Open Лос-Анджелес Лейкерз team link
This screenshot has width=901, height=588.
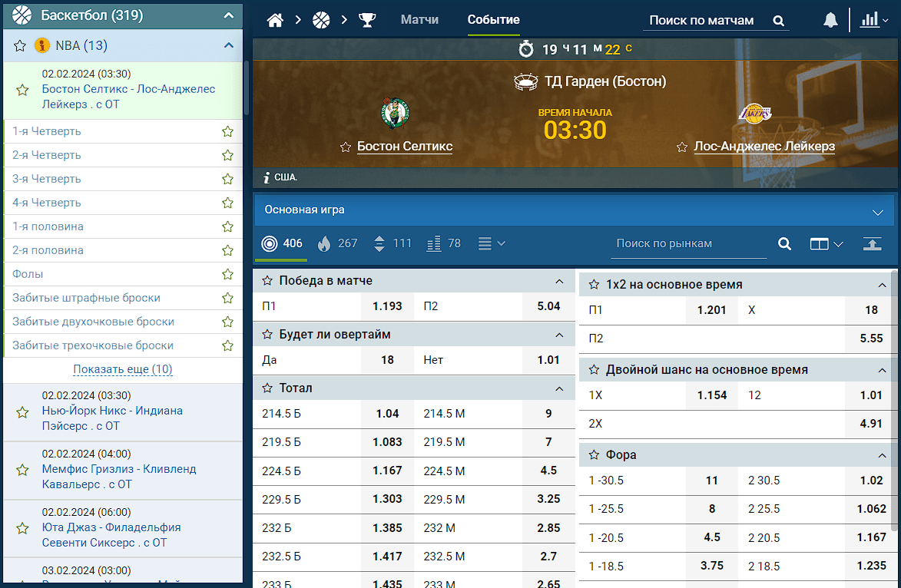(x=764, y=147)
